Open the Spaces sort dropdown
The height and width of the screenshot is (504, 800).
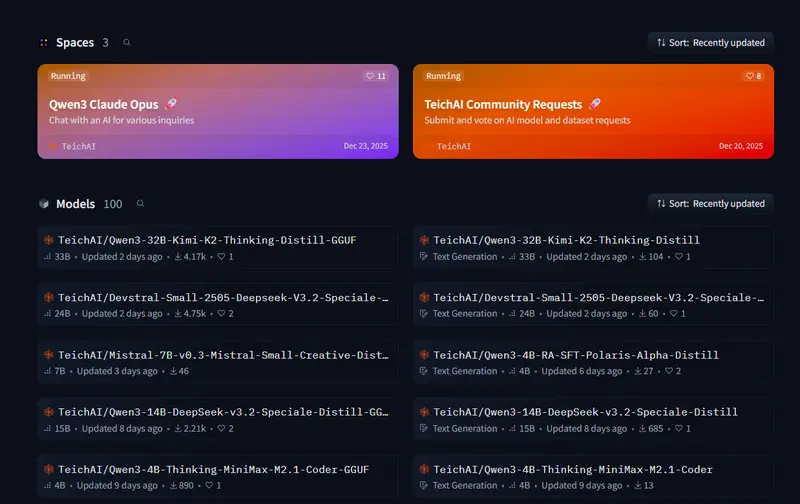pyautogui.click(x=710, y=42)
